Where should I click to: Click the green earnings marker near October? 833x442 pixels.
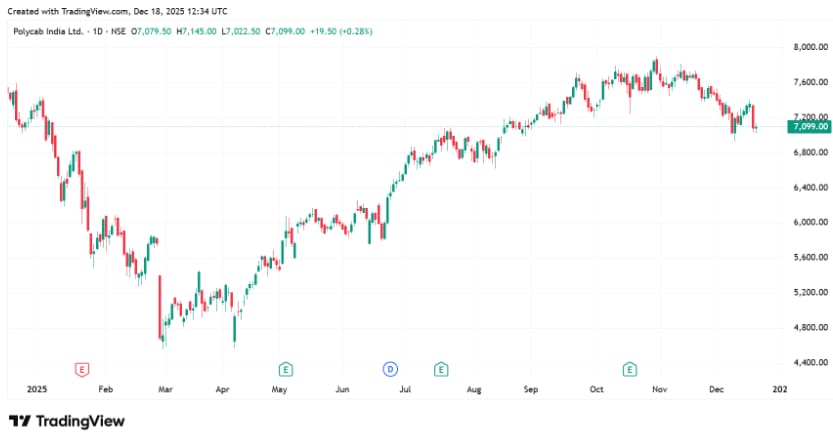tap(630, 370)
